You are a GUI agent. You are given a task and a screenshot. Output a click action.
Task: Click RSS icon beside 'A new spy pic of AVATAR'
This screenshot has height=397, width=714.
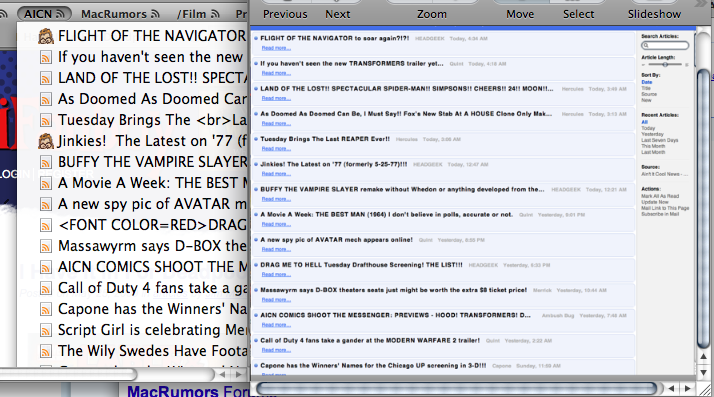46,204
